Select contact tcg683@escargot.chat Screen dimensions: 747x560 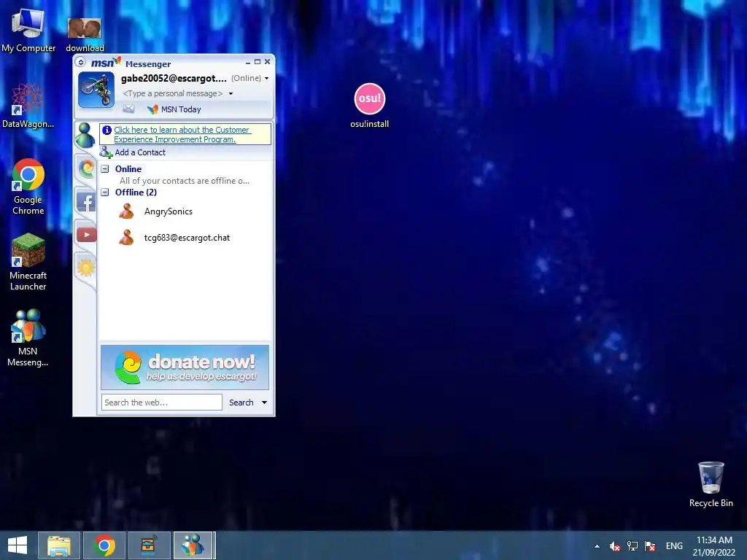pyautogui.click(x=187, y=238)
